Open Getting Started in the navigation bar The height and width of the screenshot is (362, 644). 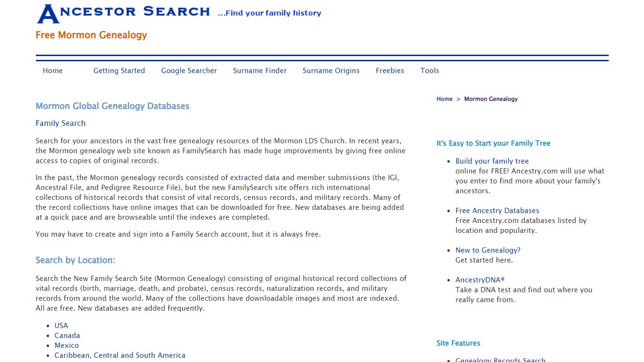[119, 71]
